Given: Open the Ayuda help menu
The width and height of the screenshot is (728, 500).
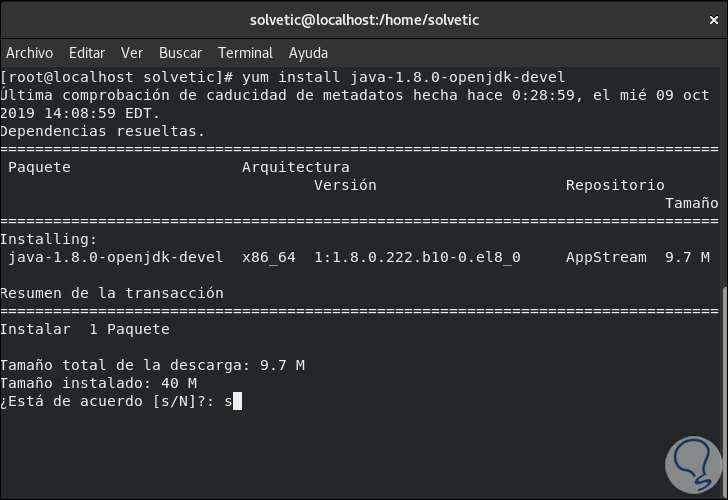Looking at the screenshot, I should [x=308, y=53].
